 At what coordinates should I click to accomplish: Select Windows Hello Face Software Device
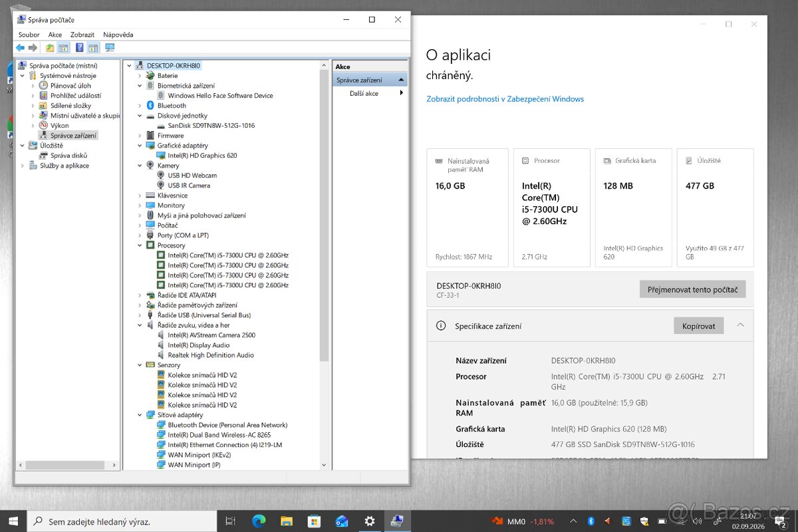pyautogui.click(x=220, y=96)
